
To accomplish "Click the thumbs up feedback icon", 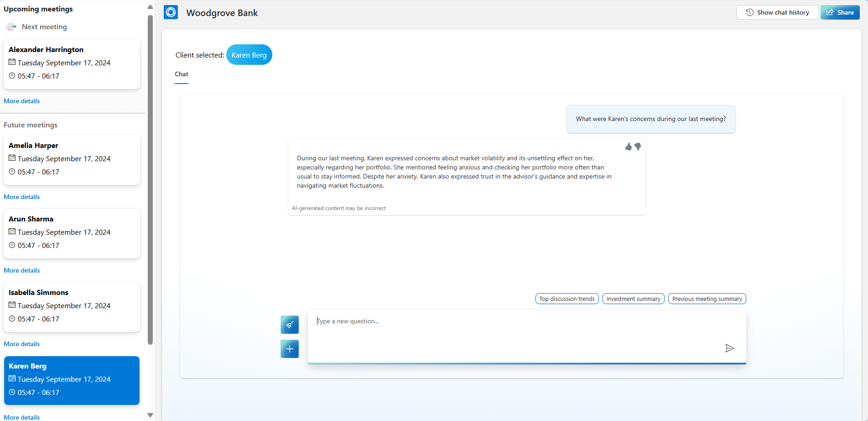I will (629, 147).
